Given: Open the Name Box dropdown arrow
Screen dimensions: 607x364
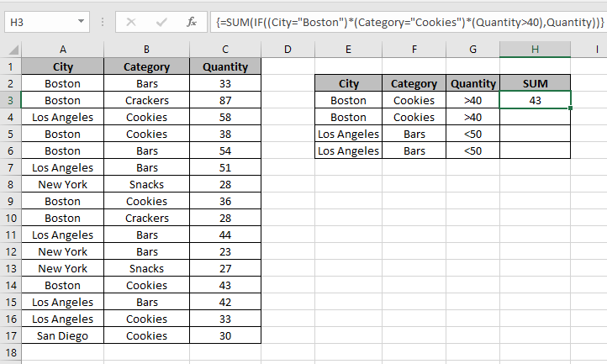Looking at the screenshot, I should (81, 20).
